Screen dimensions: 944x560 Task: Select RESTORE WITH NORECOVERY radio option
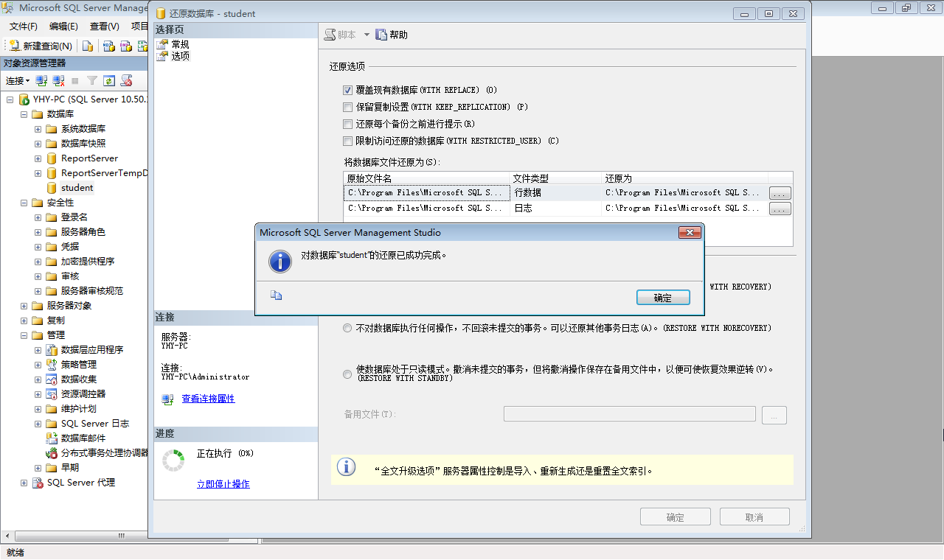pos(348,329)
